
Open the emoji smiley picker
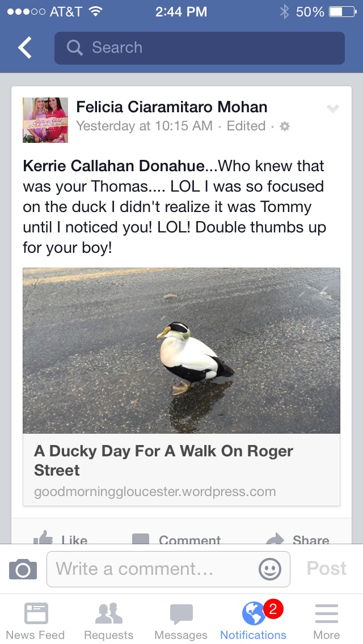269,569
